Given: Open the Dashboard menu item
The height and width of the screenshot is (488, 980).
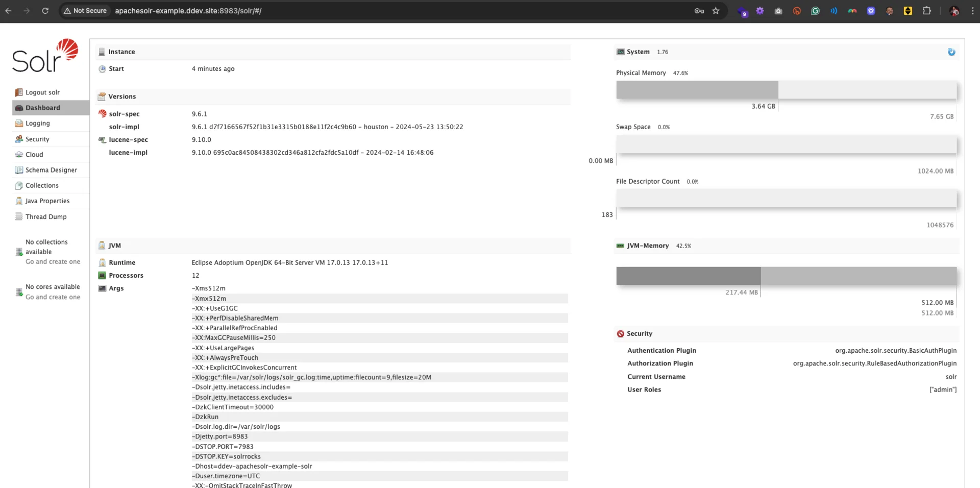Looking at the screenshot, I should tap(51, 108).
